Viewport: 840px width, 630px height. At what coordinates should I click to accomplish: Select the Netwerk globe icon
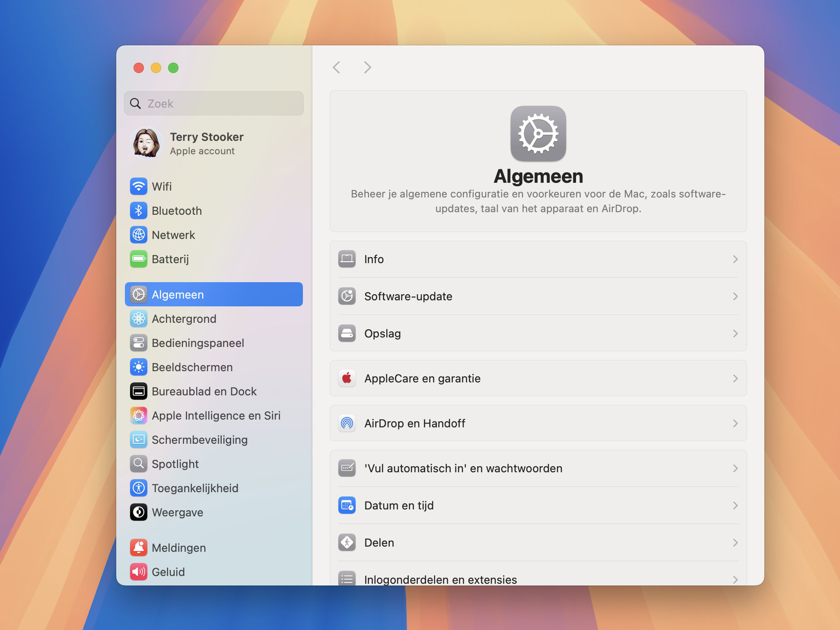click(138, 235)
